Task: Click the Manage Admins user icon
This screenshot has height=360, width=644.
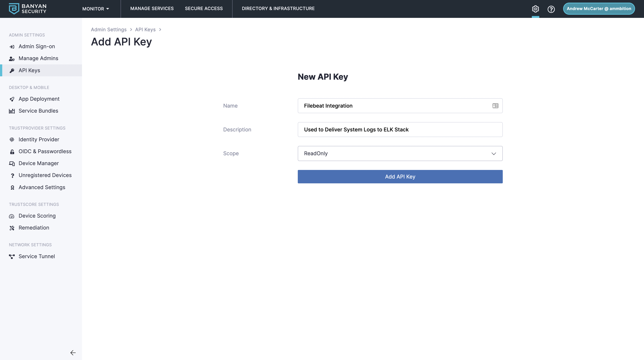Action: (12, 59)
